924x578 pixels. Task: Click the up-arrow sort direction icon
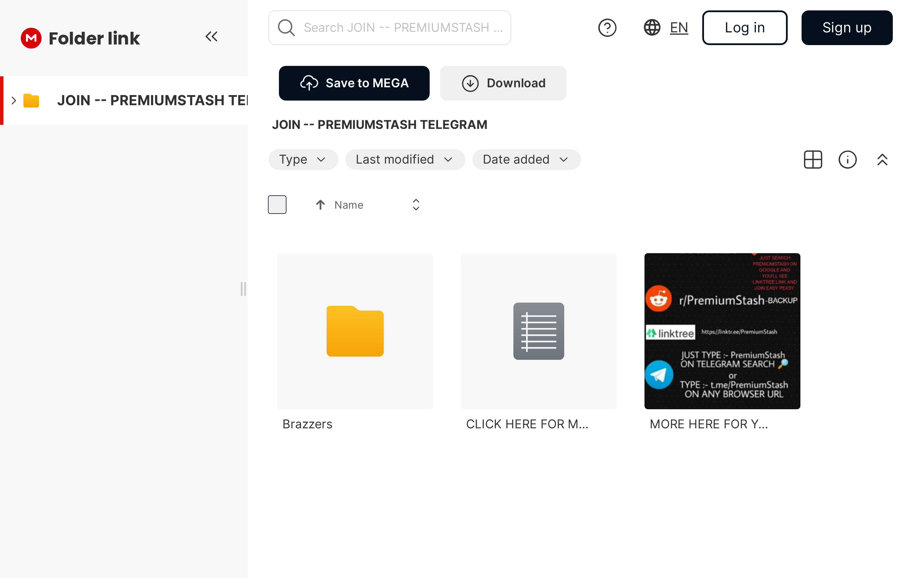[320, 205]
